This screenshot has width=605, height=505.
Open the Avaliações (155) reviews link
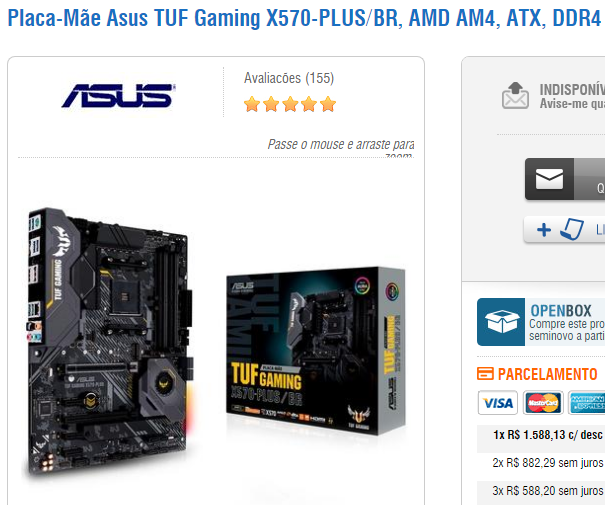click(x=289, y=78)
